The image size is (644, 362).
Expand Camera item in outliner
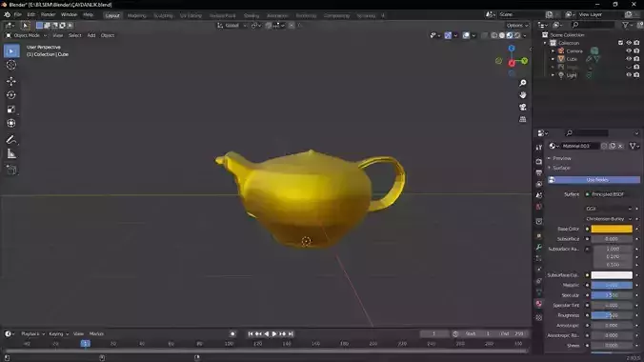coord(553,50)
